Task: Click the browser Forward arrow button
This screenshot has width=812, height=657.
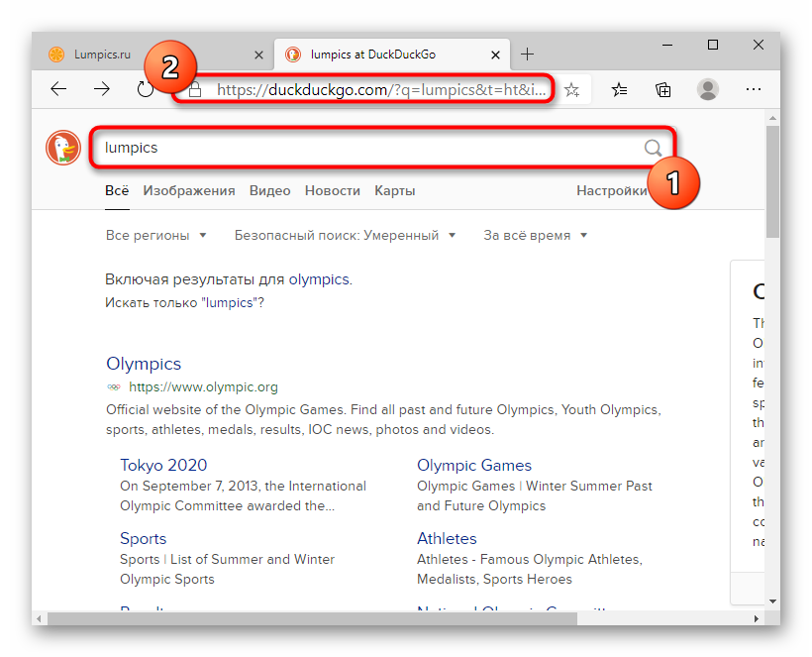Action: [102, 89]
